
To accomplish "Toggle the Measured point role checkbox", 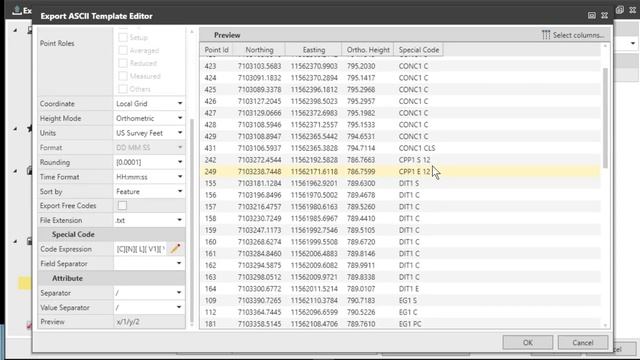I will [122, 76].
